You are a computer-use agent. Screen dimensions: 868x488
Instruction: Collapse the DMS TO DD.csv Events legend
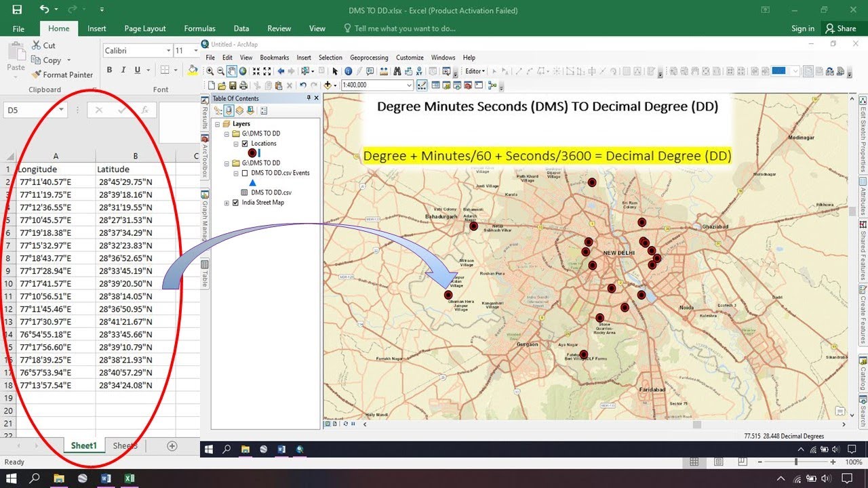pyautogui.click(x=236, y=173)
